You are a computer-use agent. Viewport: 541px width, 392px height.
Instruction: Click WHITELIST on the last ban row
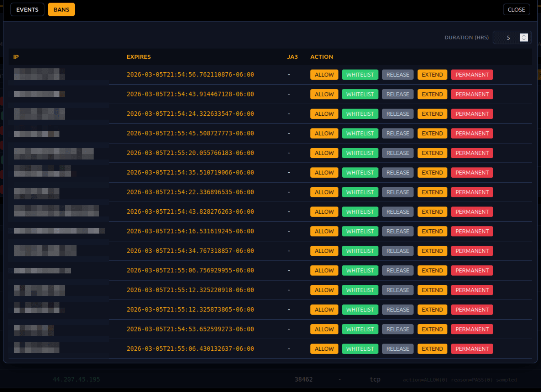[x=360, y=349]
